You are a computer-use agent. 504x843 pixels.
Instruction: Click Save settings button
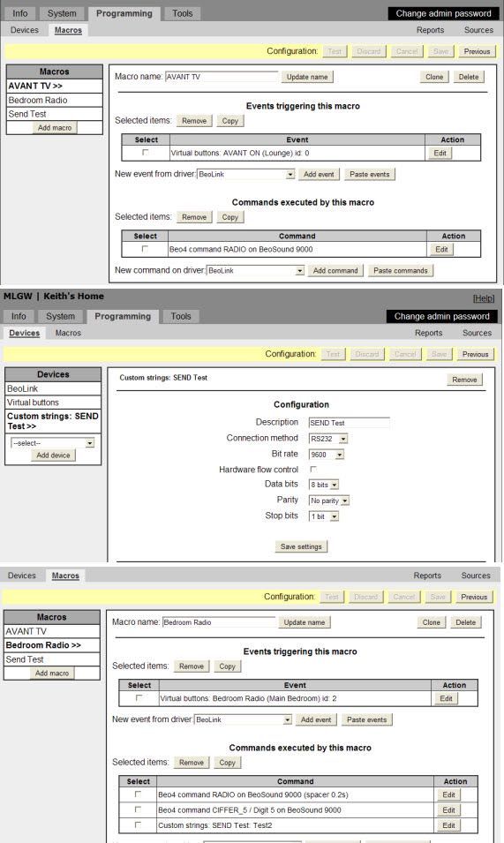pos(301,546)
